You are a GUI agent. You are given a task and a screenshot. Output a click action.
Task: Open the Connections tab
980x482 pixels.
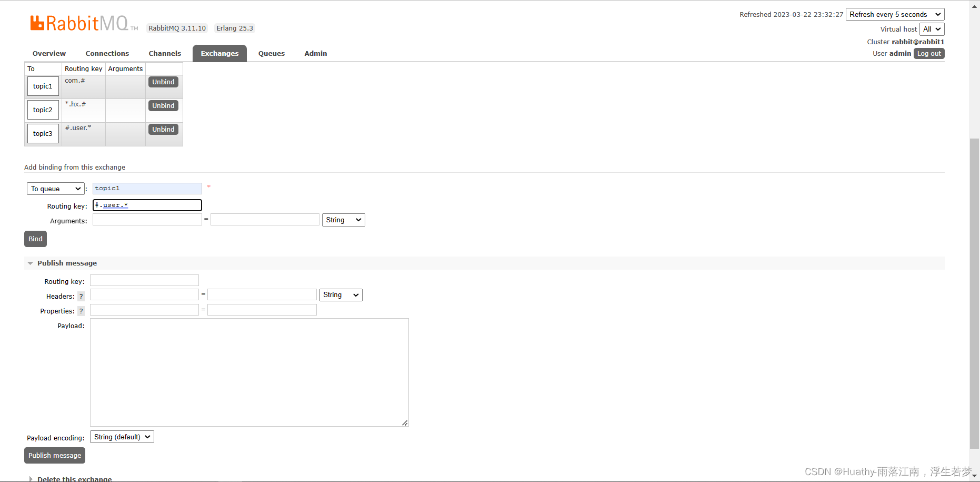point(107,53)
